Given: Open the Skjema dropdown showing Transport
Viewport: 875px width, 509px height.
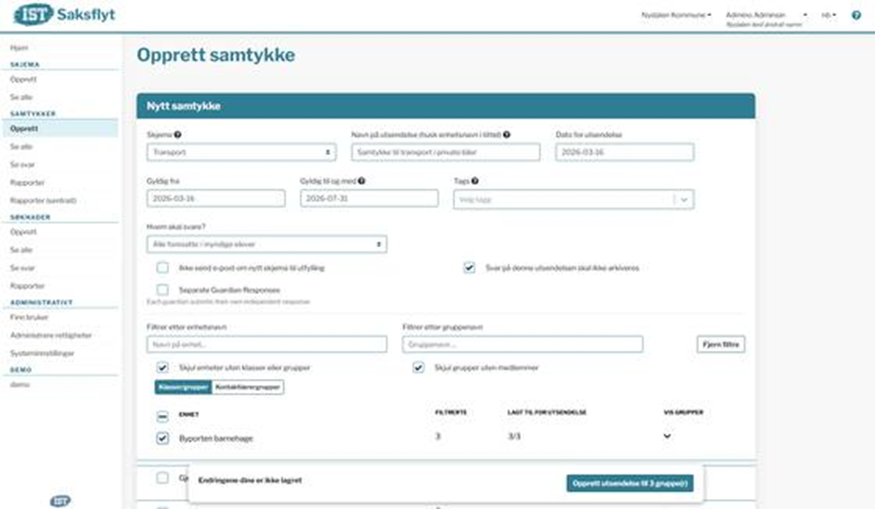Looking at the screenshot, I should [x=241, y=152].
